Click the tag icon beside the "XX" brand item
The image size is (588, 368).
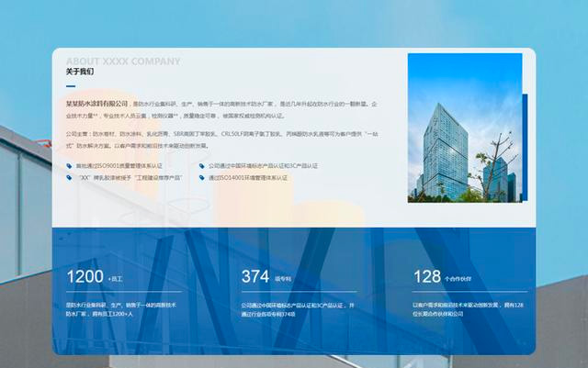coord(70,178)
